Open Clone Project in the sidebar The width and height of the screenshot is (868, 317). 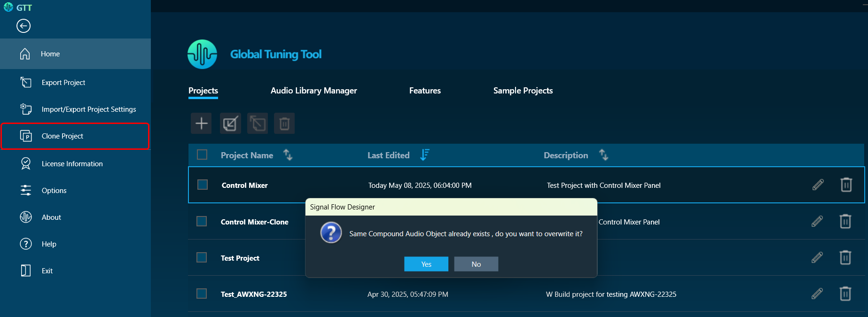point(63,136)
